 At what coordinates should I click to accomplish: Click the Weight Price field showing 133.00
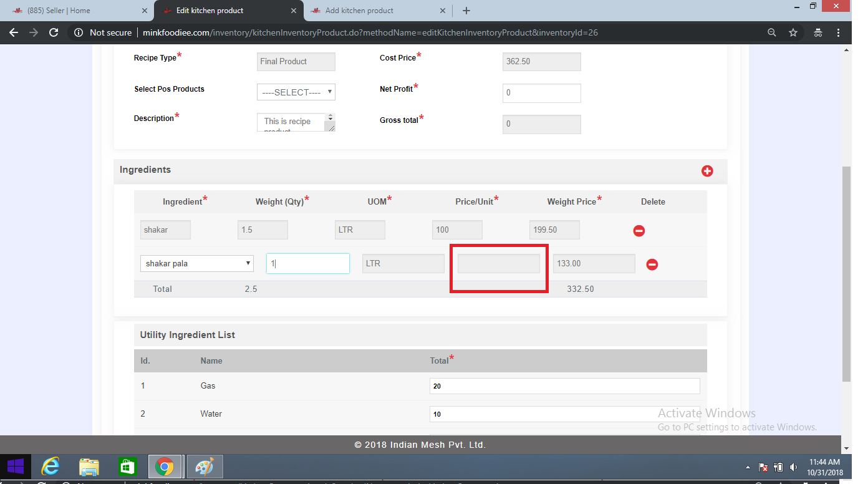594,263
